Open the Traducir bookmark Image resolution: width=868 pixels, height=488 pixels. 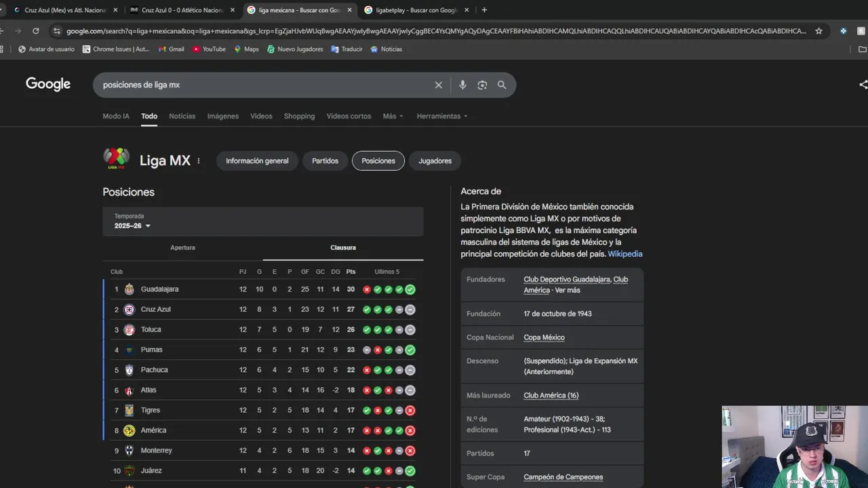click(x=347, y=49)
